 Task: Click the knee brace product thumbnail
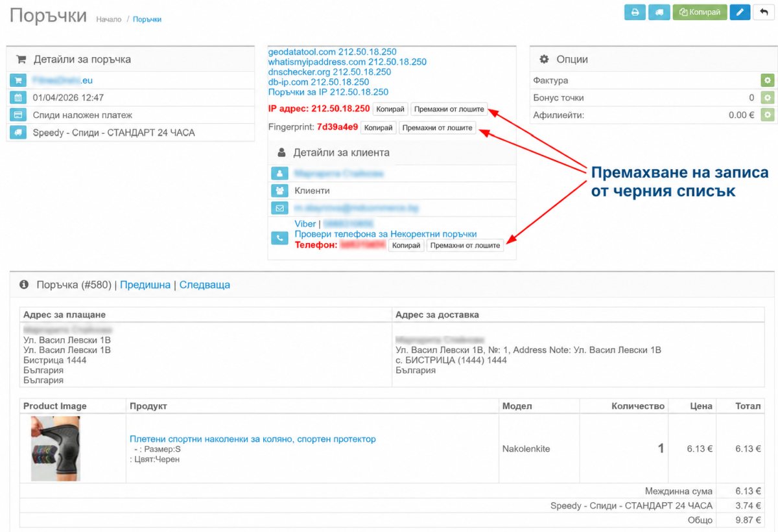point(56,448)
